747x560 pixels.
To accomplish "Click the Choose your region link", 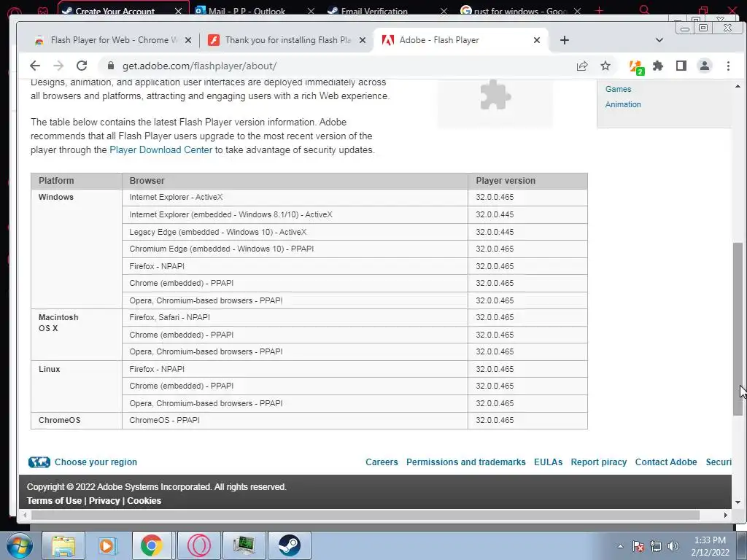I will click(x=96, y=462).
